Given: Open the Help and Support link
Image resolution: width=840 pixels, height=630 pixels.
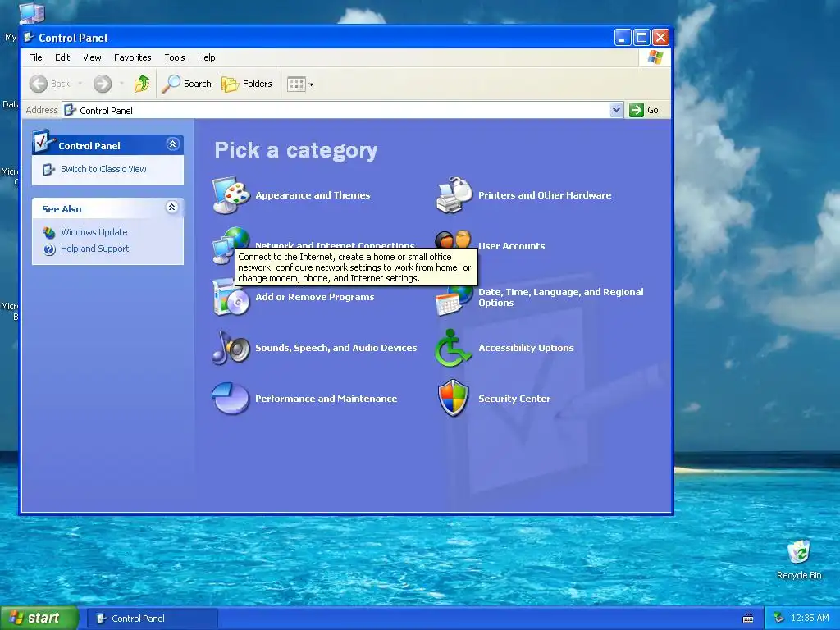Looking at the screenshot, I should pyautogui.click(x=95, y=249).
